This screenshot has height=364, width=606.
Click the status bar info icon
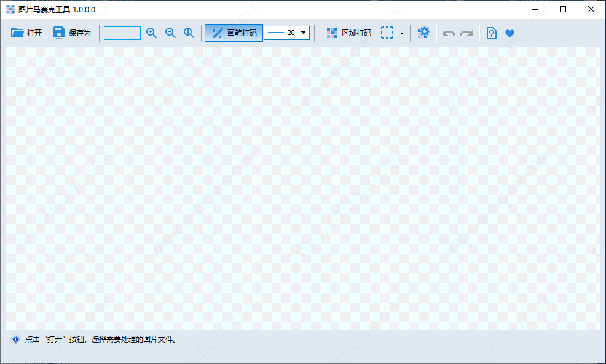point(14,339)
